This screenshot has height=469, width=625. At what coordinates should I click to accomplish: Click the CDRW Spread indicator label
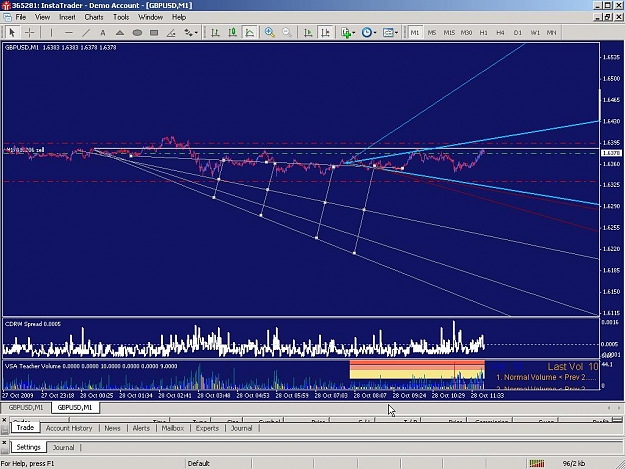(x=33, y=324)
